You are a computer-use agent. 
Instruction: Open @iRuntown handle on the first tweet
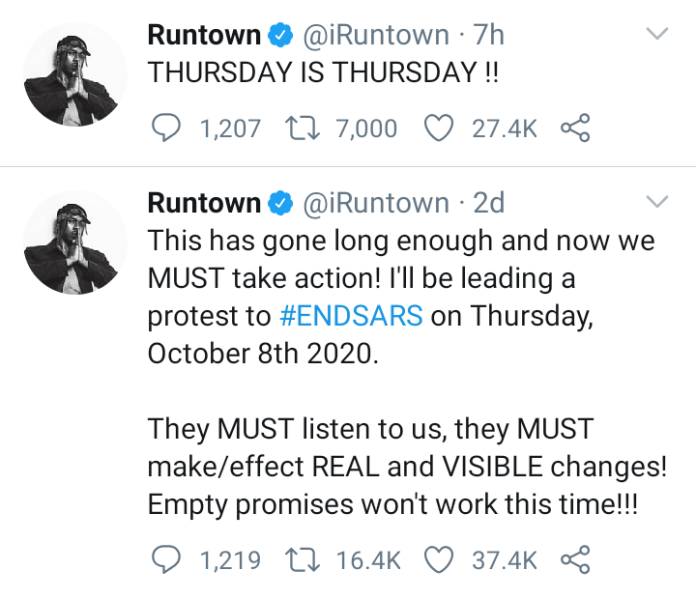[x=374, y=35]
